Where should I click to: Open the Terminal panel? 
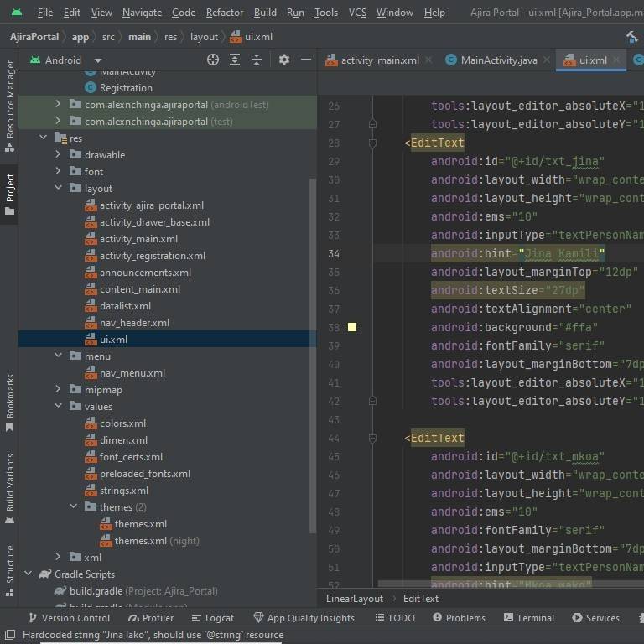(529, 618)
